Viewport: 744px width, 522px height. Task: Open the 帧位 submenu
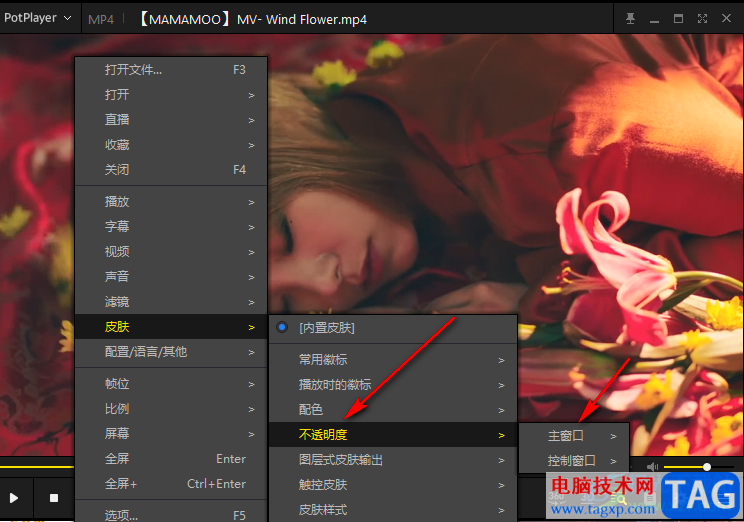tap(171, 384)
